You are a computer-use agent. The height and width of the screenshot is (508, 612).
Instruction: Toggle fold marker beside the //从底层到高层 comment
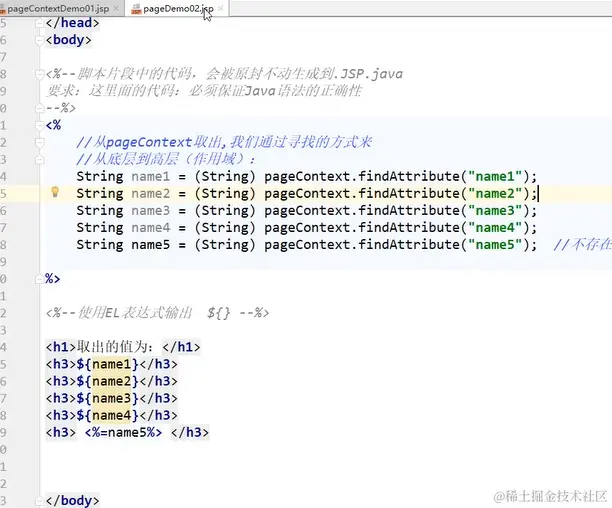pos(39,160)
